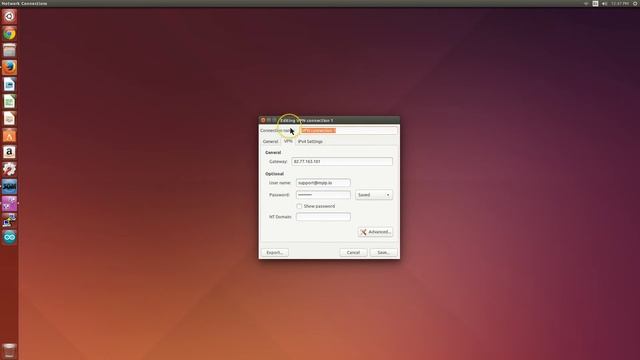Switch to the IPv4 Settings tab
The image size is (640, 360).
click(x=310, y=141)
